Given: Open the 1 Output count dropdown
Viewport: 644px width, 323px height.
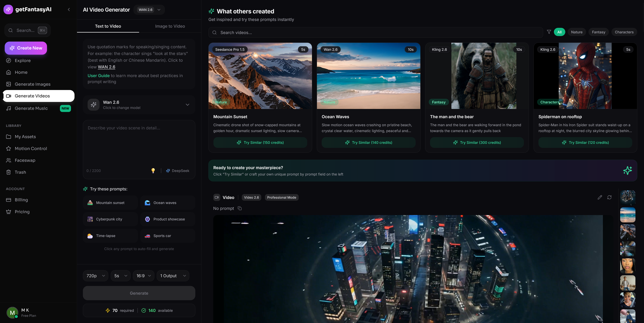Looking at the screenshot, I should pos(173,276).
